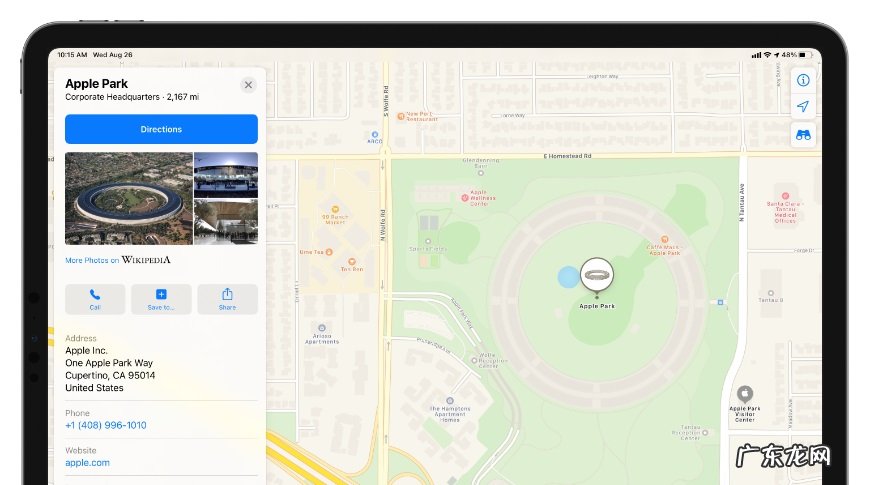Tap the Apple Wellness Center marker
The height and width of the screenshot is (485, 870).
coord(465,198)
